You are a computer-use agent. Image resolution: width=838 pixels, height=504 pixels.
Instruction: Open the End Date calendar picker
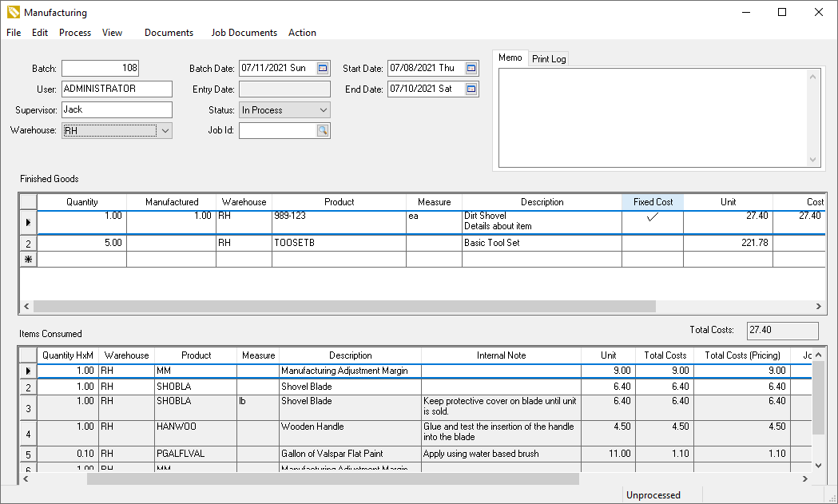tap(471, 89)
